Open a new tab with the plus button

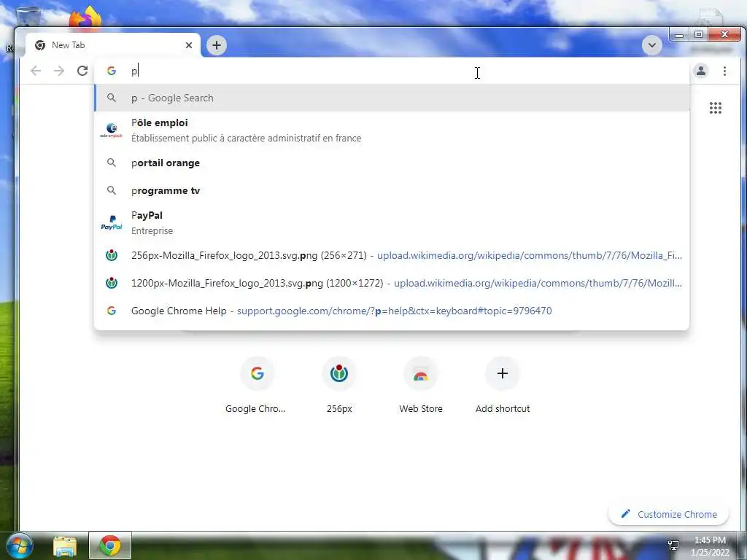(216, 45)
